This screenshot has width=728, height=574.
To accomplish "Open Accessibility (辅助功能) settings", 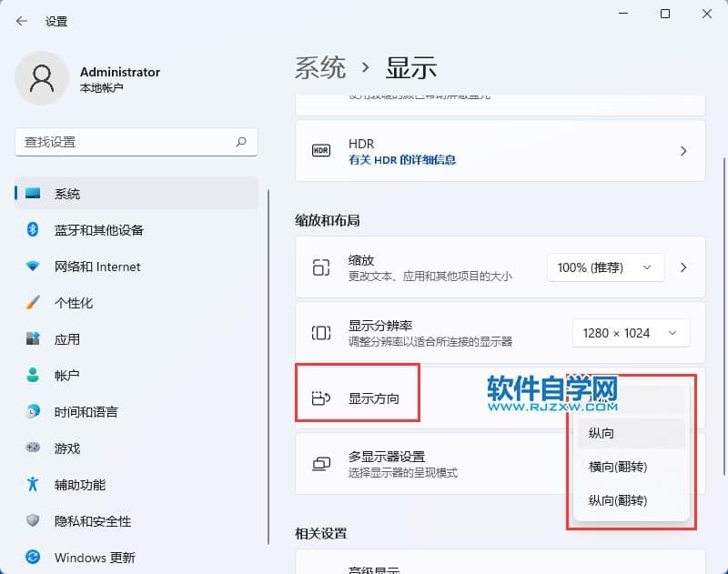I will (x=79, y=485).
